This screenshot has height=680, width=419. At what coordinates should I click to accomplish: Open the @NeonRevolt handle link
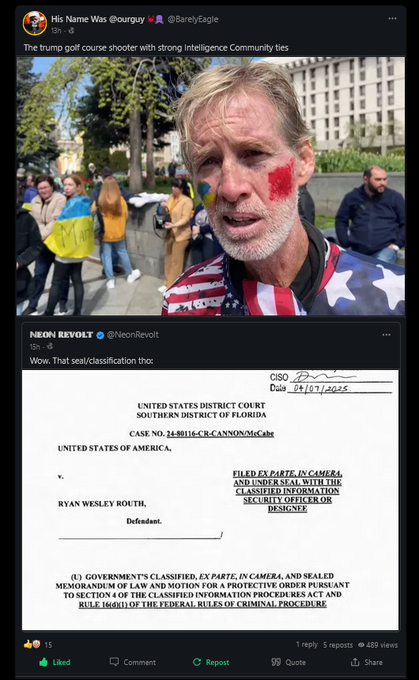click(x=133, y=335)
